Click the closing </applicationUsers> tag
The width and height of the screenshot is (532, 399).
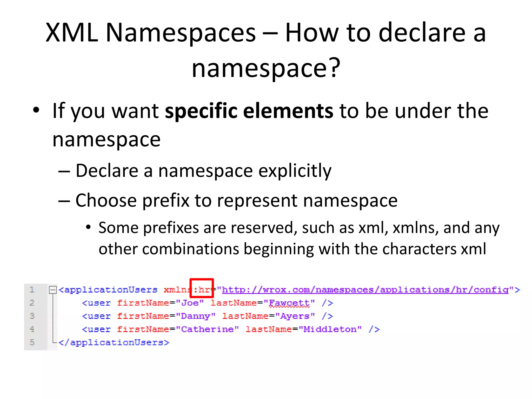coord(114,343)
